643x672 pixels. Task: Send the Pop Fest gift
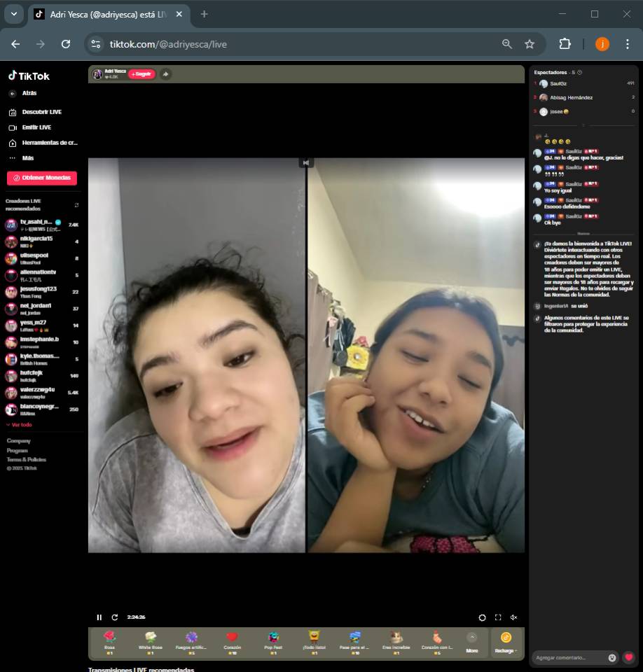273,641
